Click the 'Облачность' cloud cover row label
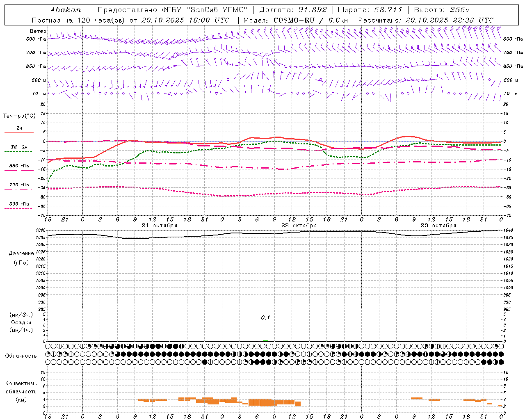The width and height of the screenshot is (525, 420). [21, 356]
